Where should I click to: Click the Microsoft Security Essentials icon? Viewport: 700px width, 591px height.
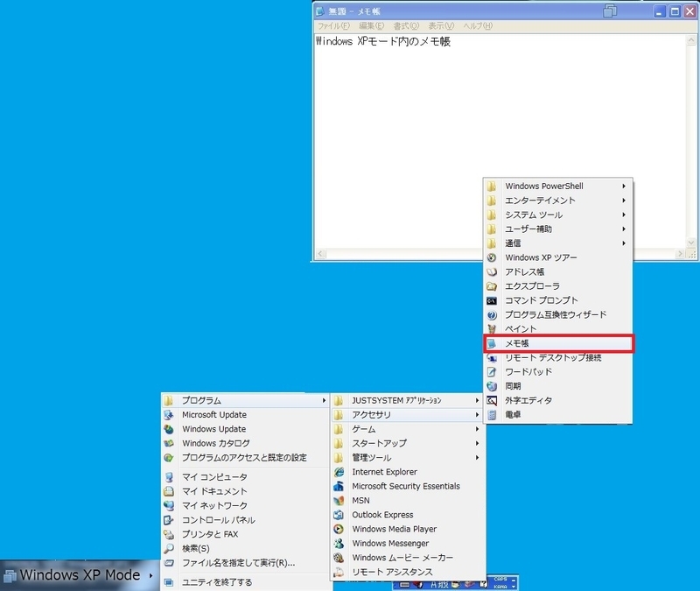pos(339,486)
